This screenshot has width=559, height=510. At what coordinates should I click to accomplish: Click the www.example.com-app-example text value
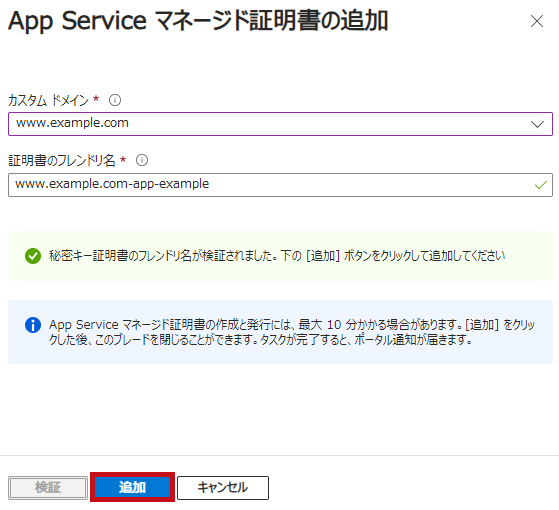point(112,184)
